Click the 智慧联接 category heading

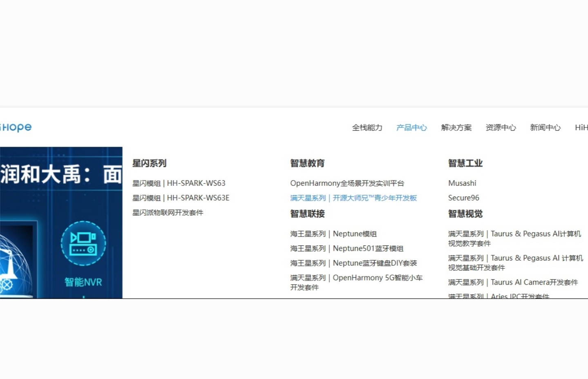(307, 214)
